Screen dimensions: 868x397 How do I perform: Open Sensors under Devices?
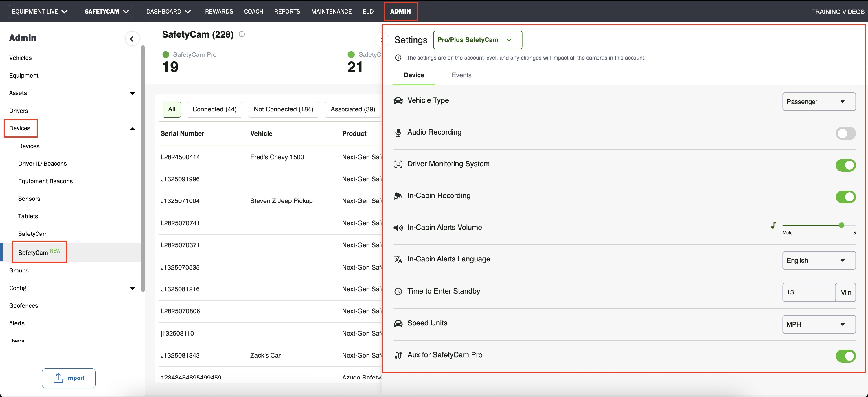click(x=29, y=199)
